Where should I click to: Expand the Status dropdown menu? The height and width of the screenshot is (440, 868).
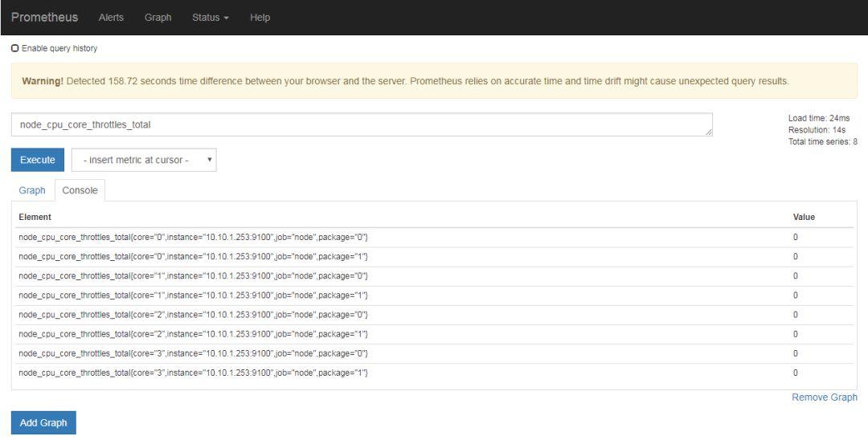pyautogui.click(x=211, y=18)
